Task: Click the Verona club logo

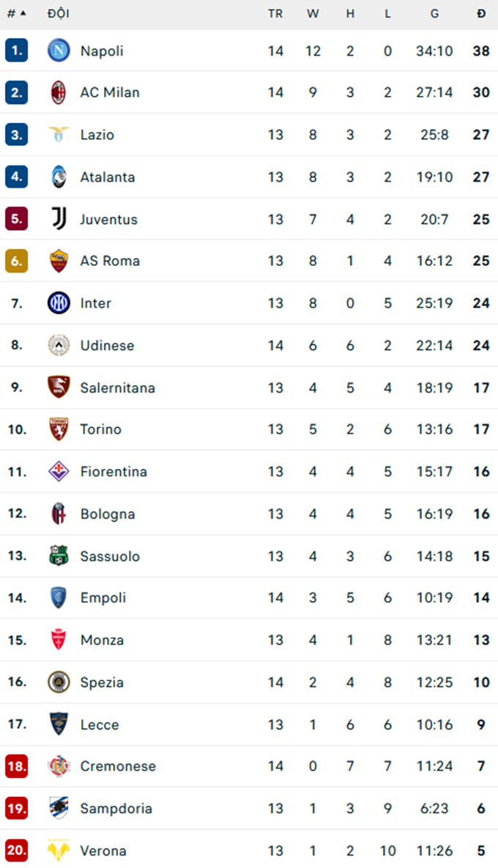Action: pyautogui.click(x=59, y=850)
